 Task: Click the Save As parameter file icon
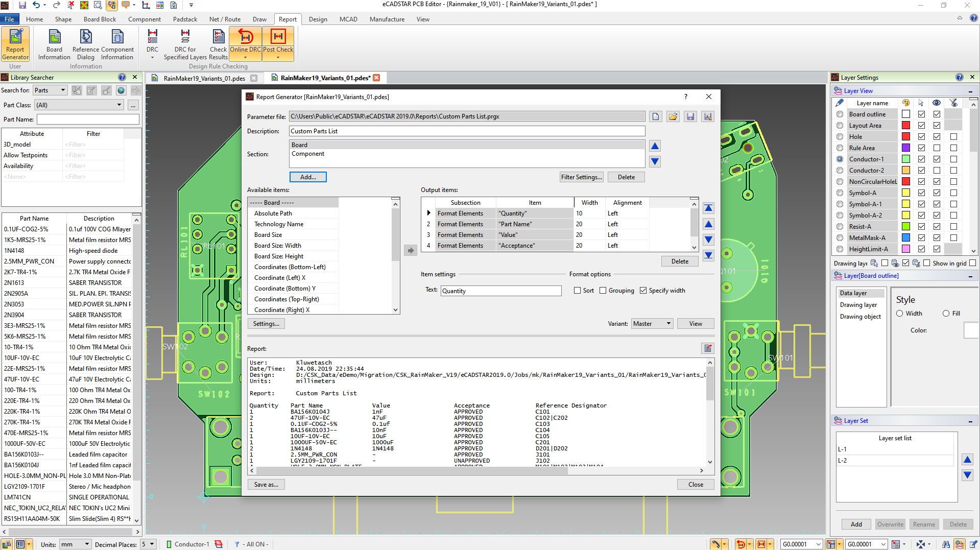[x=708, y=116]
